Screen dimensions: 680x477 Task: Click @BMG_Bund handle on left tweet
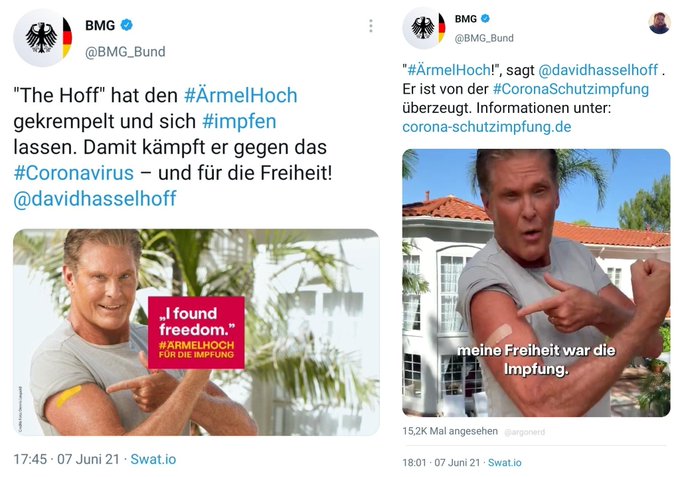point(125,52)
